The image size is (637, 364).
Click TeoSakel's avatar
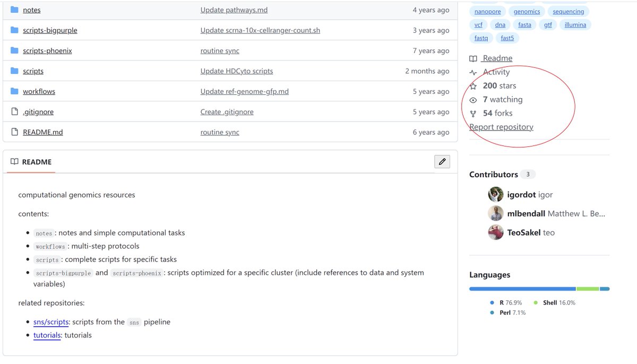coord(496,232)
